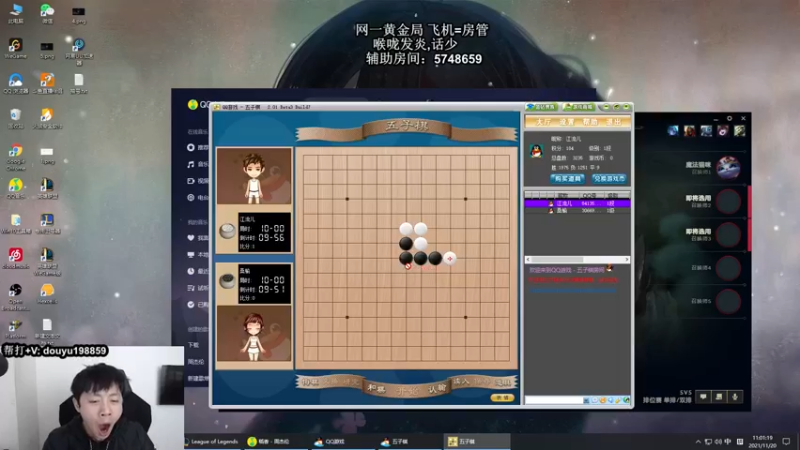Screen dimensions: 800x450
Task: Click the middle icon between chat and microphone in League client
Action: [719, 396]
